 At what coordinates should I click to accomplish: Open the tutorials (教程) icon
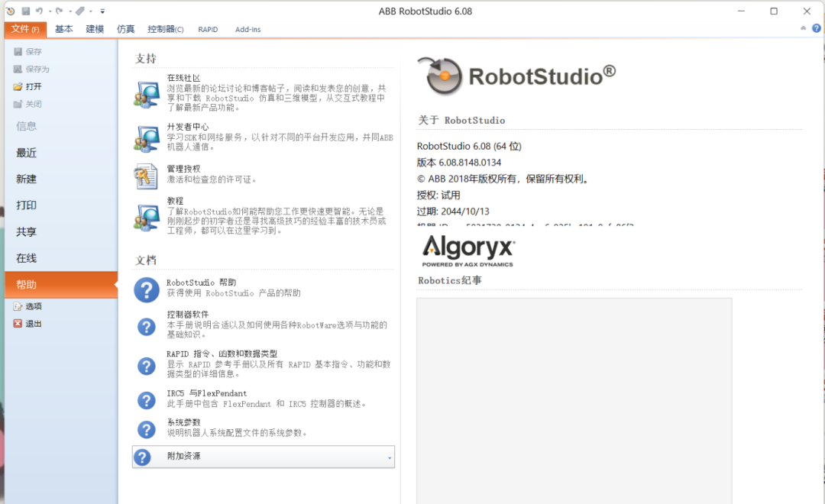146,216
